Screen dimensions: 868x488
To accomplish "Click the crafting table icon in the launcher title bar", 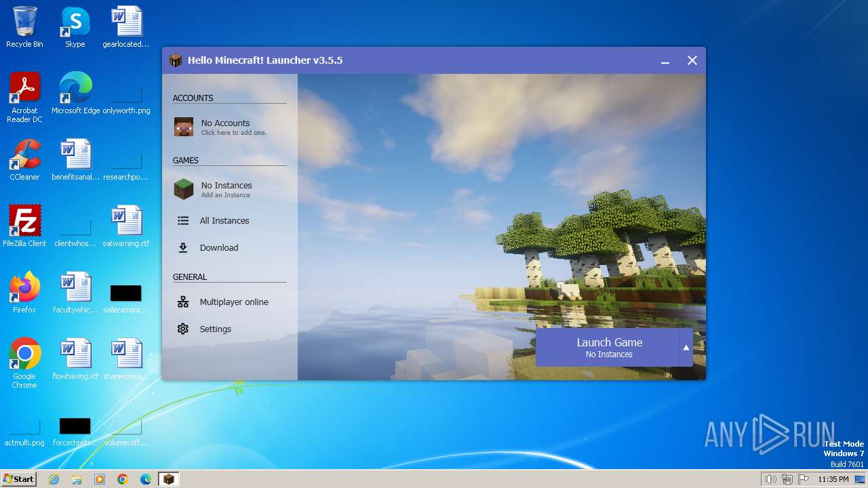I will pyautogui.click(x=176, y=60).
